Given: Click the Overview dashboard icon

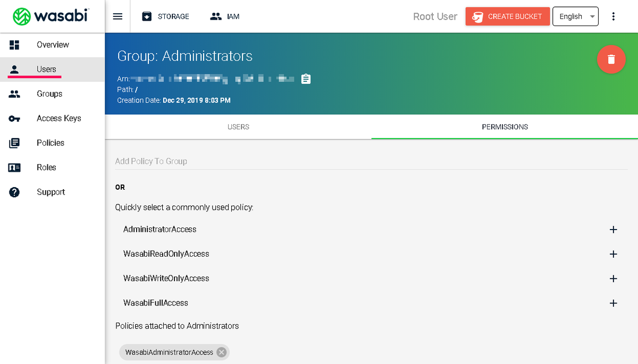Looking at the screenshot, I should coord(14,45).
